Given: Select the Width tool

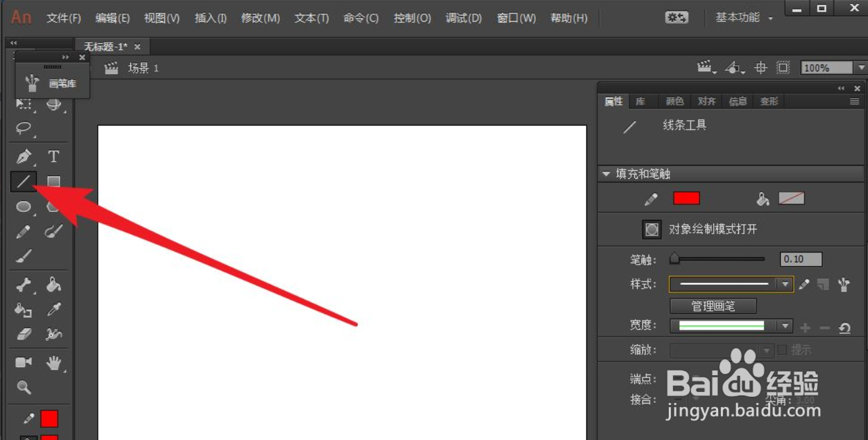Looking at the screenshot, I should [x=53, y=334].
